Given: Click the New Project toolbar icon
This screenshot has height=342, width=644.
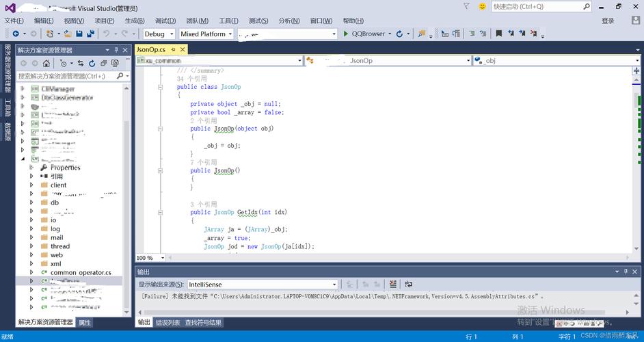Looking at the screenshot, I should pyautogui.click(x=49, y=34).
